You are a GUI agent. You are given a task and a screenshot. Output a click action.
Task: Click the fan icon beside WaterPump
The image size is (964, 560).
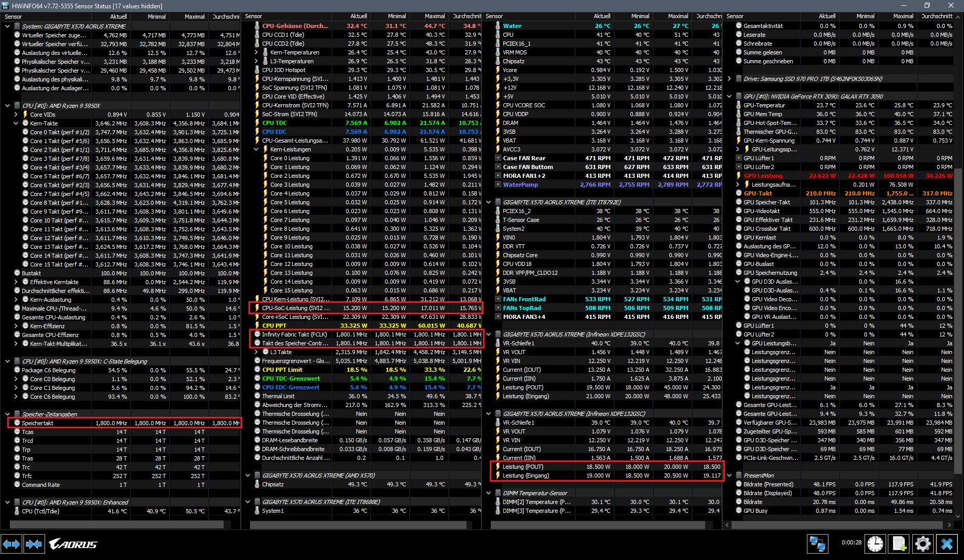pos(498,185)
